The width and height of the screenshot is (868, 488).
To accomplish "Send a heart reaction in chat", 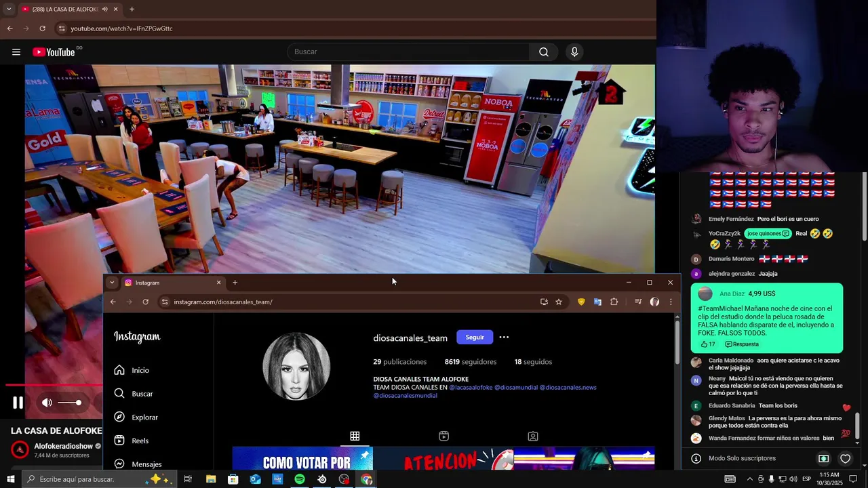I will (x=846, y=459).
